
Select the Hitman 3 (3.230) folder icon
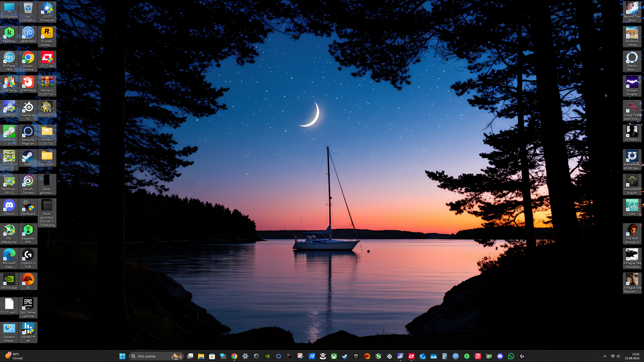tap(47, 135)
